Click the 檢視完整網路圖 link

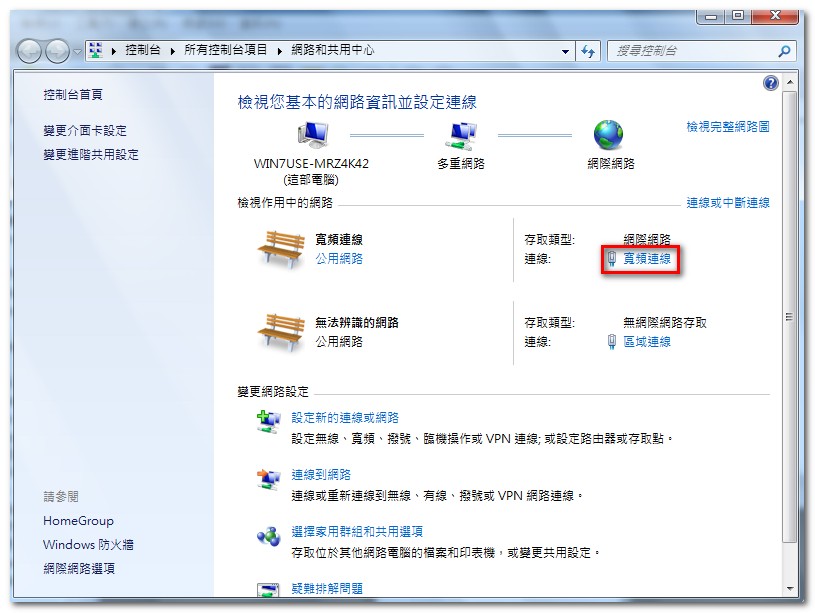(727, 127)
